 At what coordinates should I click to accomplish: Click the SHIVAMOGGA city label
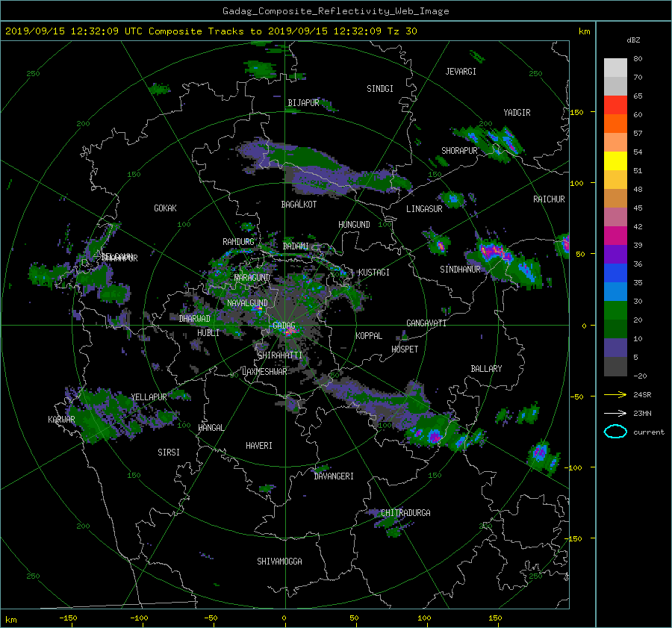(279, 562)
